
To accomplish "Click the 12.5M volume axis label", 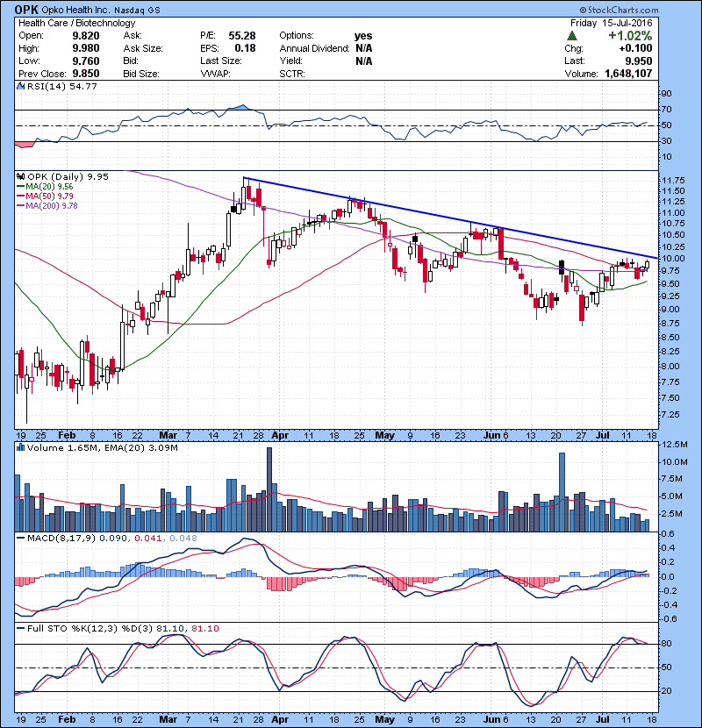I will click(x=674, y=445).
